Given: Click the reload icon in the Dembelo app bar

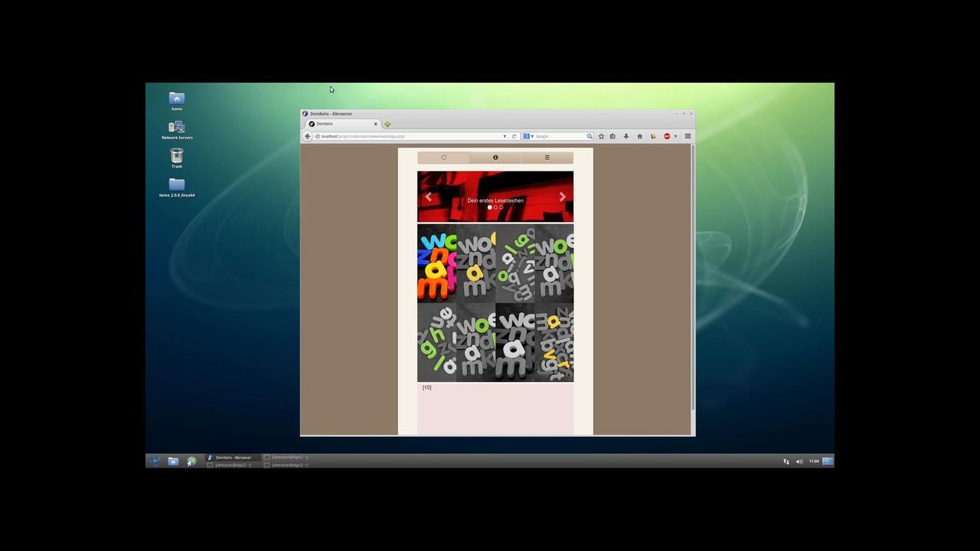Looking at the screenshot, I should pyautogui.click(x=443, y=158).
